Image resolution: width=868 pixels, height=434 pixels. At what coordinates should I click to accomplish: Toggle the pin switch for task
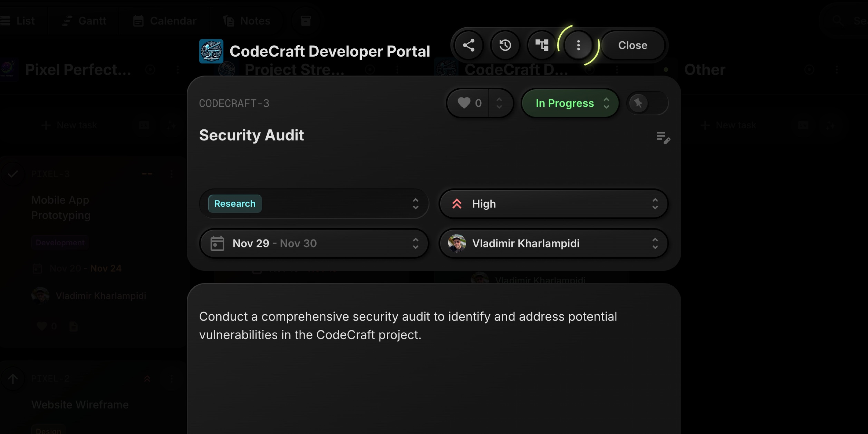[647, 103]
